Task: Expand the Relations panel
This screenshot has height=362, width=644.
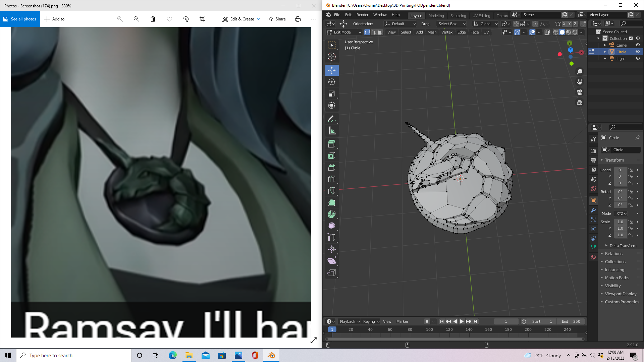Action: pos(613,254)
